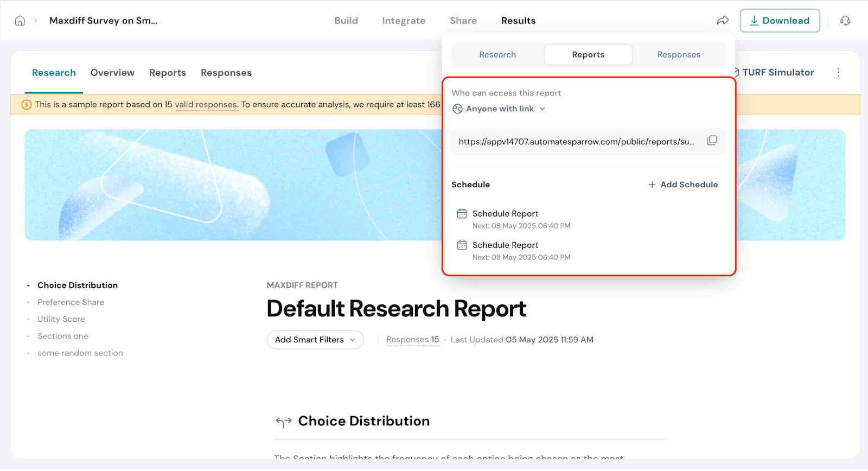Image resolution: width=868 pixels, height=471 pixels.
Task: Click the second Schedule Report calendar icon
Action: click(462, 245)
